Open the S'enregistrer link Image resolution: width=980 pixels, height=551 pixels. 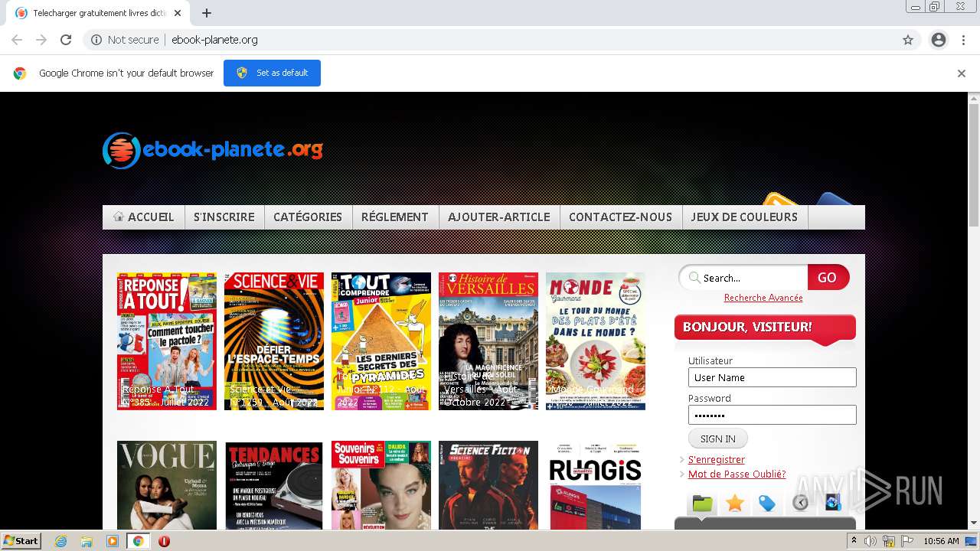click(x=716, y=460)
